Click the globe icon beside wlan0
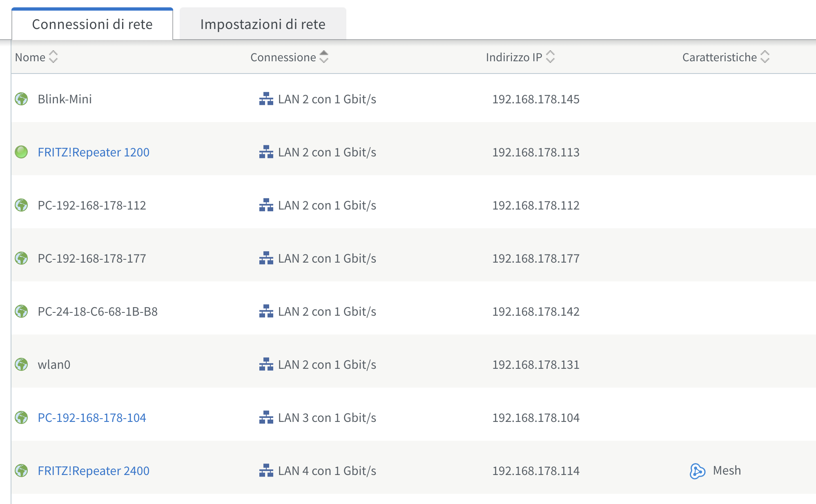The width and height of the screenshot is (816, 504). [x=21, y=364]
